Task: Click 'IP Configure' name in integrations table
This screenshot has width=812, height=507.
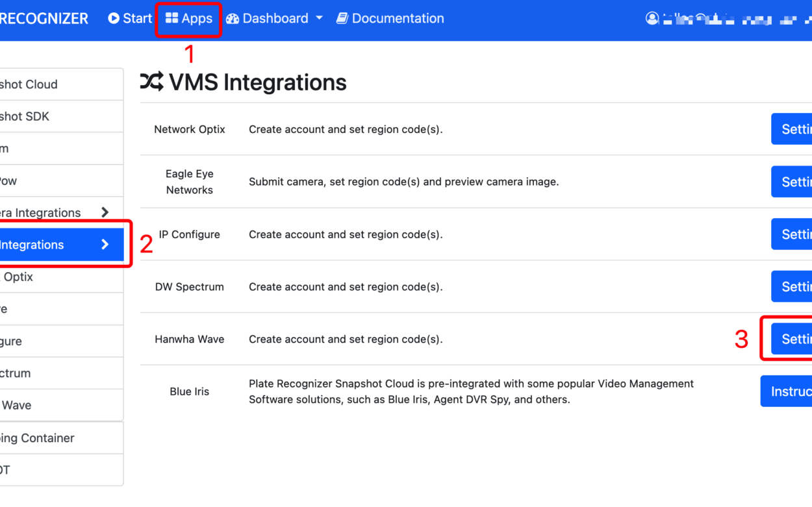Action: pyautogui.click(x=190, y=234)
